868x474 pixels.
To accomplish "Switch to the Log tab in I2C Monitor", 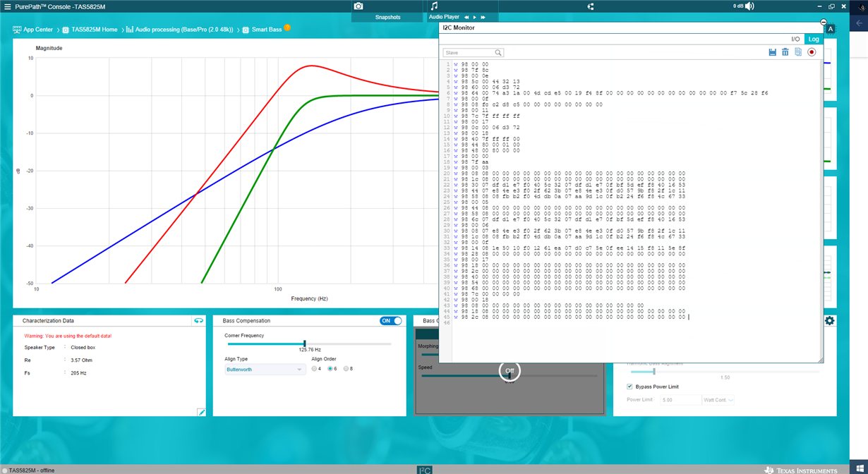I will (x=814, y=39).
